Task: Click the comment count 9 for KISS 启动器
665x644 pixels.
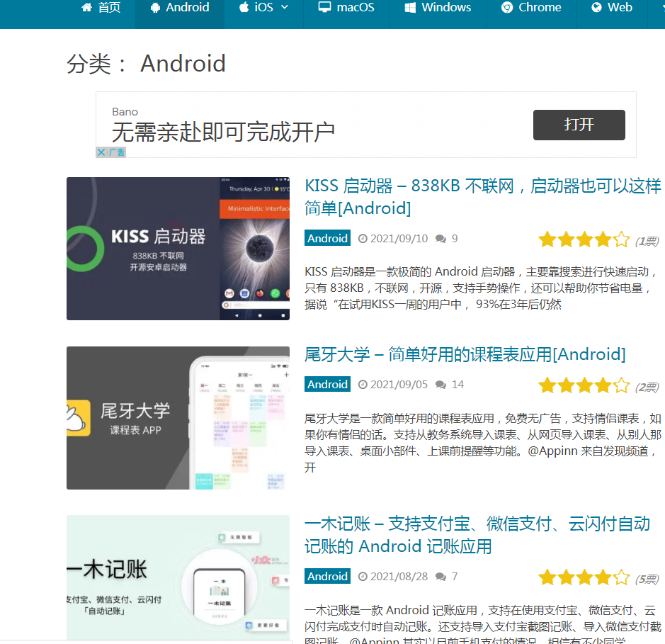Action: coord(455,239)
